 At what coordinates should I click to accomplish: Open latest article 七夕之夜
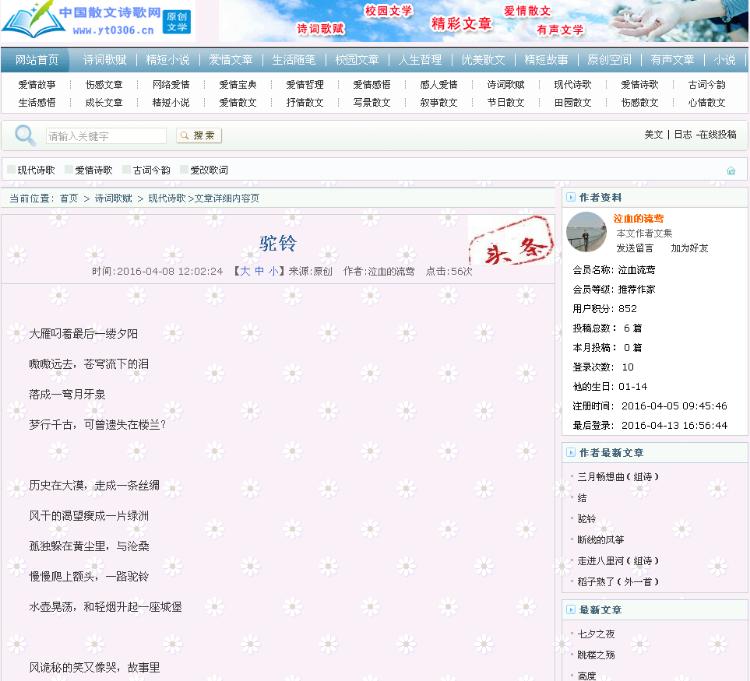596,634
